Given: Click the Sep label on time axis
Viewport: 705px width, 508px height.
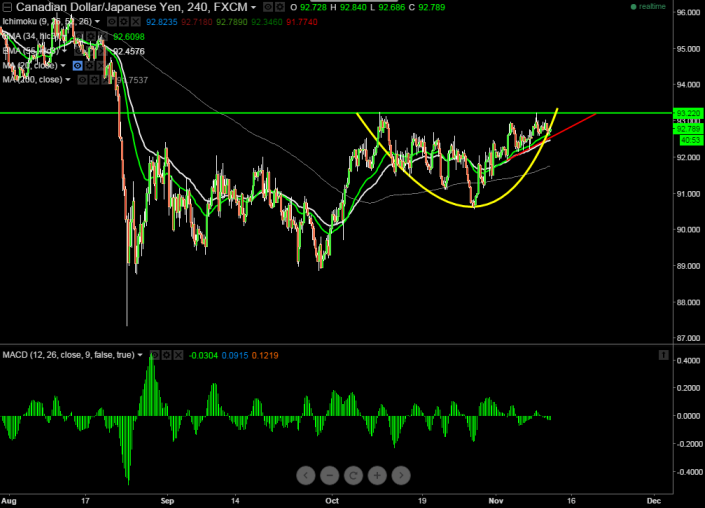Looking at the screenshot, I should point(167,501).
